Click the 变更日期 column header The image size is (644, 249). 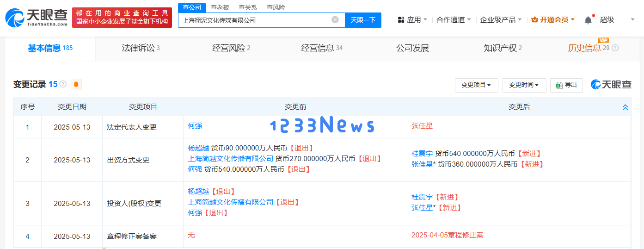pyautogui.click(x=72, y=107)
